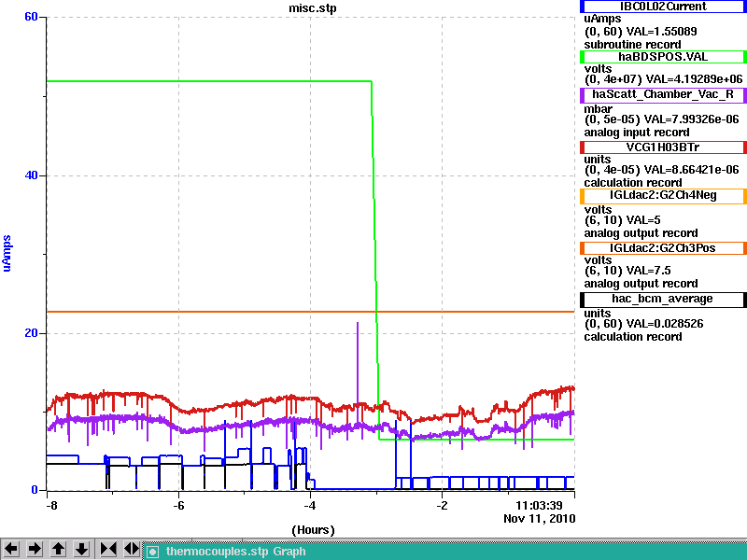Click the x-axis tick label -8

pos(51,505)
